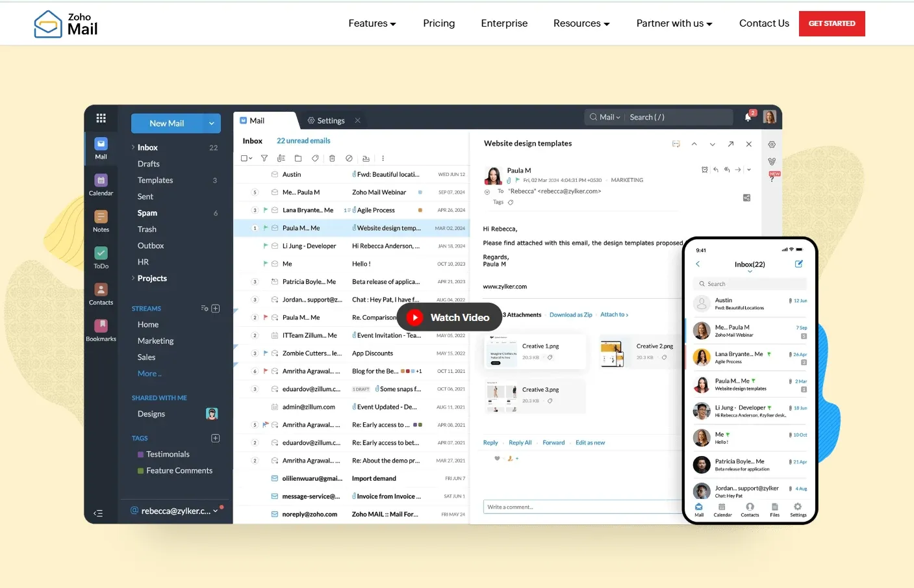Click the trash delete icon in mail toolbar
This screenshot has height=588, width=914.
tap(332, 159)
